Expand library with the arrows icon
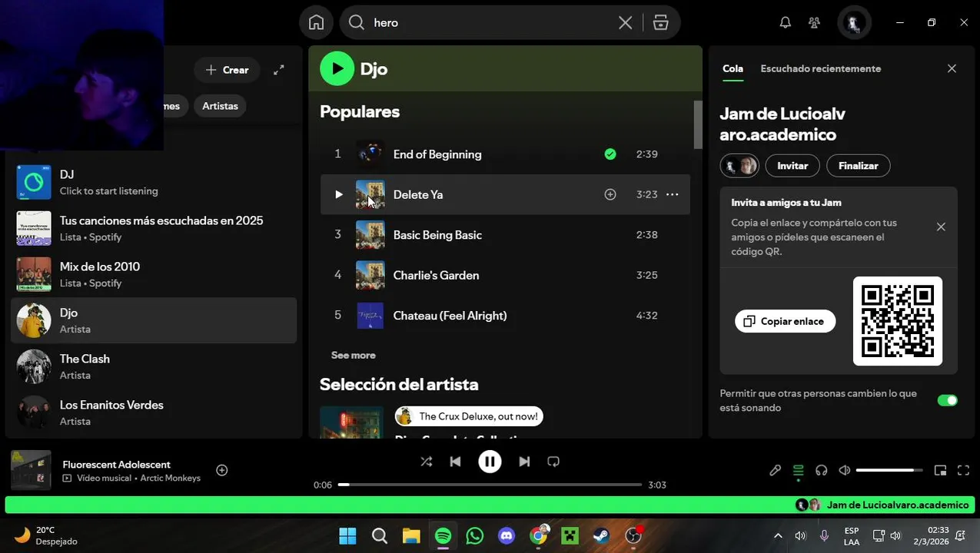 279,70
